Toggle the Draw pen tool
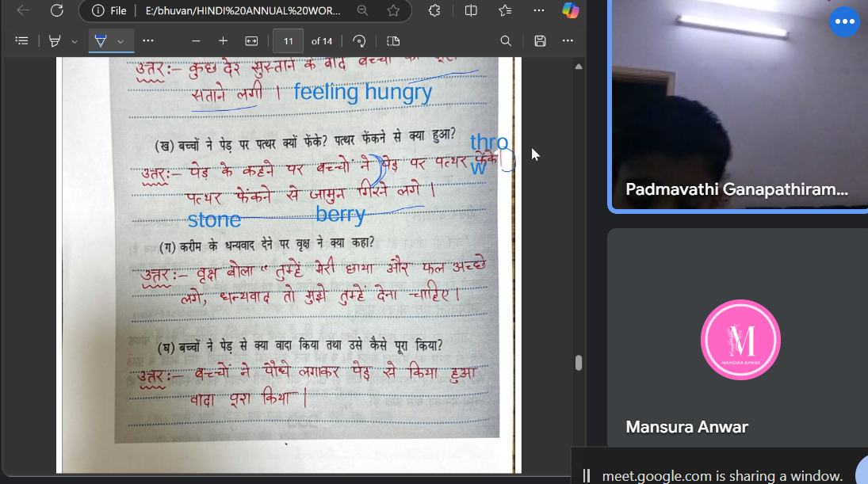Viewport: 868px width, 484px height. (101, 40)
